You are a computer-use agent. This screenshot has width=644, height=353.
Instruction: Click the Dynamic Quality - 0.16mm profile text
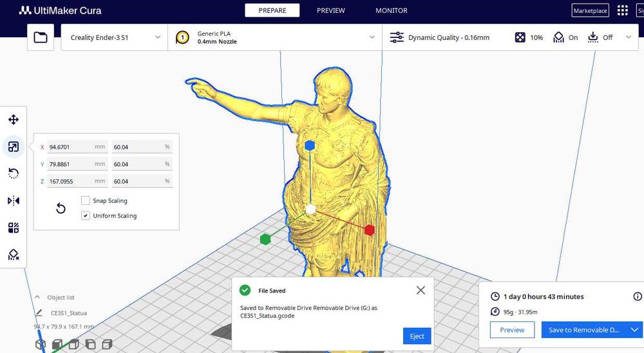pos(449,37)
